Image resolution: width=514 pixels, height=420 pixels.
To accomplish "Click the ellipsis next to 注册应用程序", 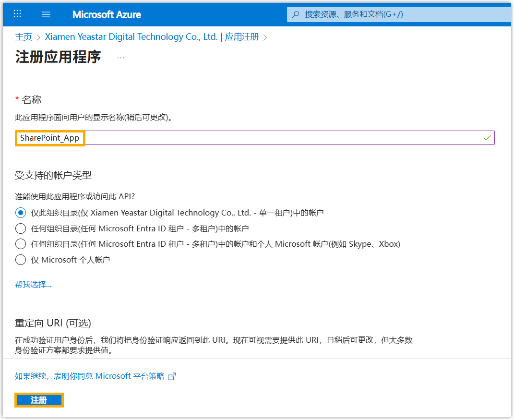I will click(x=120, y=58).
